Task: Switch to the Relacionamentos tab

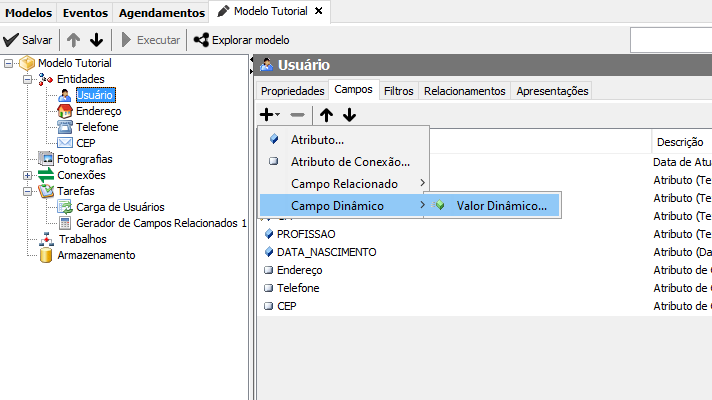Action: click(x=464, y=91)
